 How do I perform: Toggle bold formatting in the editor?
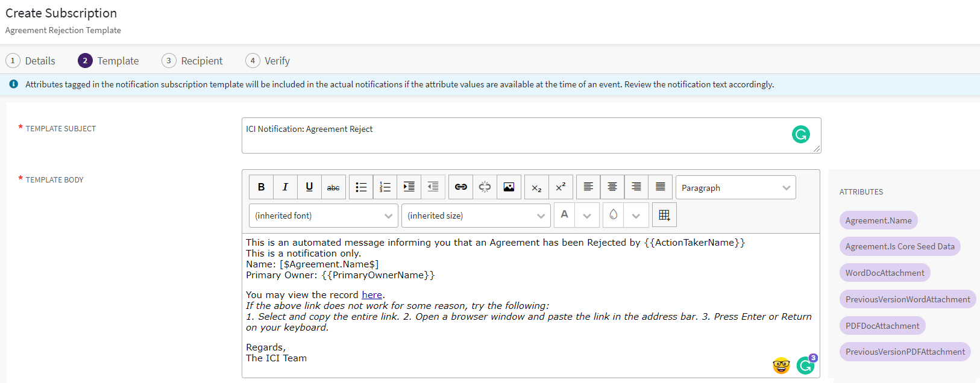click(261, 187)
